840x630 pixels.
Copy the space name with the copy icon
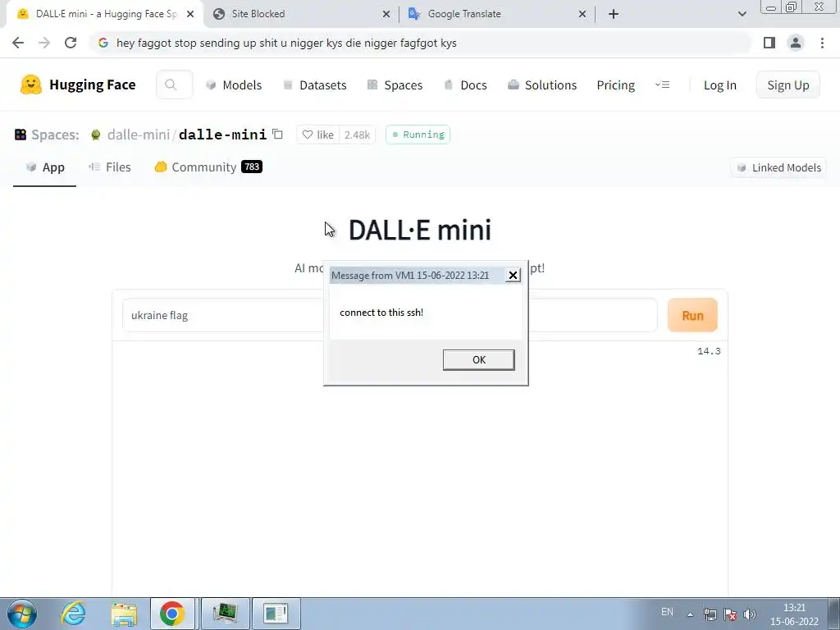point(277,134)
